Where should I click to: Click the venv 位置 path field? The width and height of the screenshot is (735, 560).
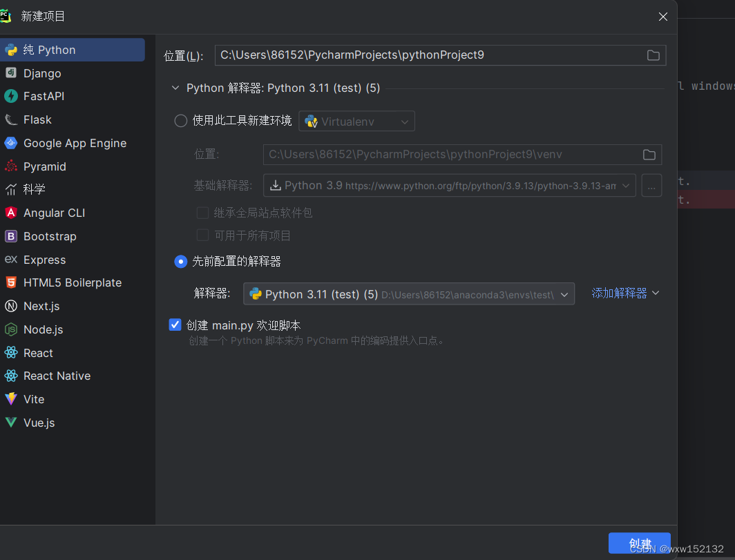462,155
